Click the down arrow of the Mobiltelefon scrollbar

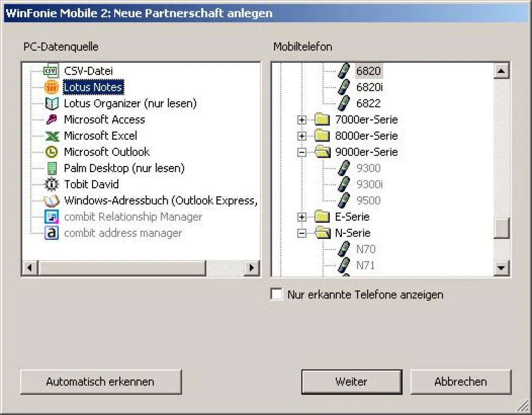(502, 268)
